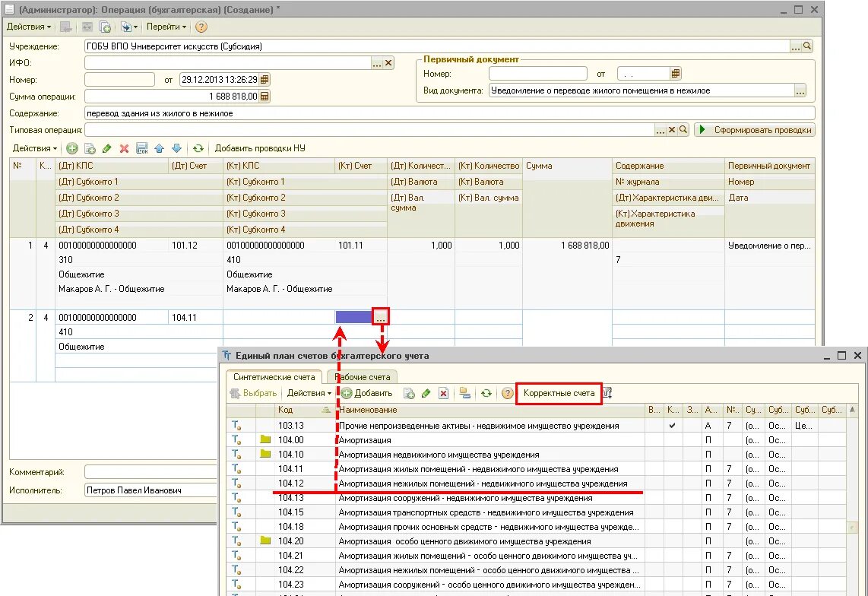
Task: Open help in the chart of accounts window
Action: click(507, 393)
